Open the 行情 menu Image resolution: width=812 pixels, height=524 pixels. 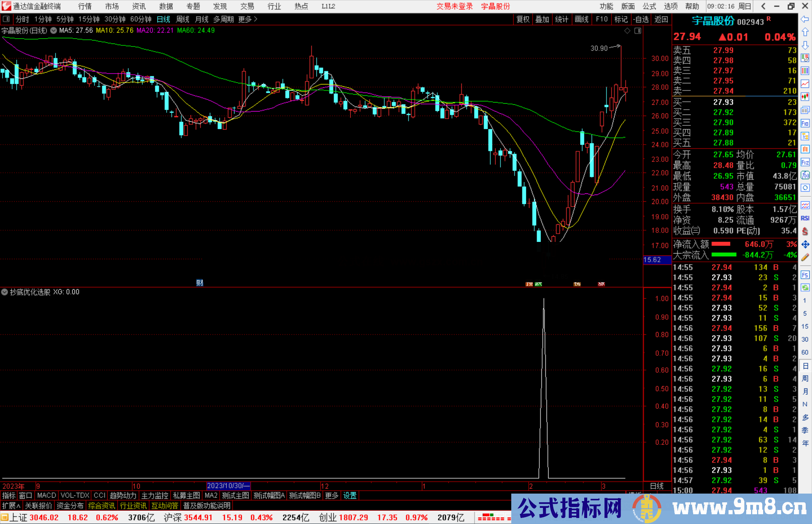85,6
